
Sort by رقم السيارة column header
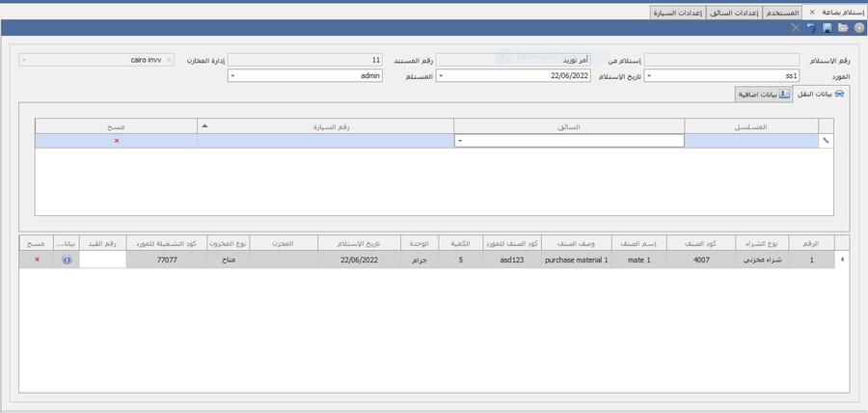pos(325,125)
